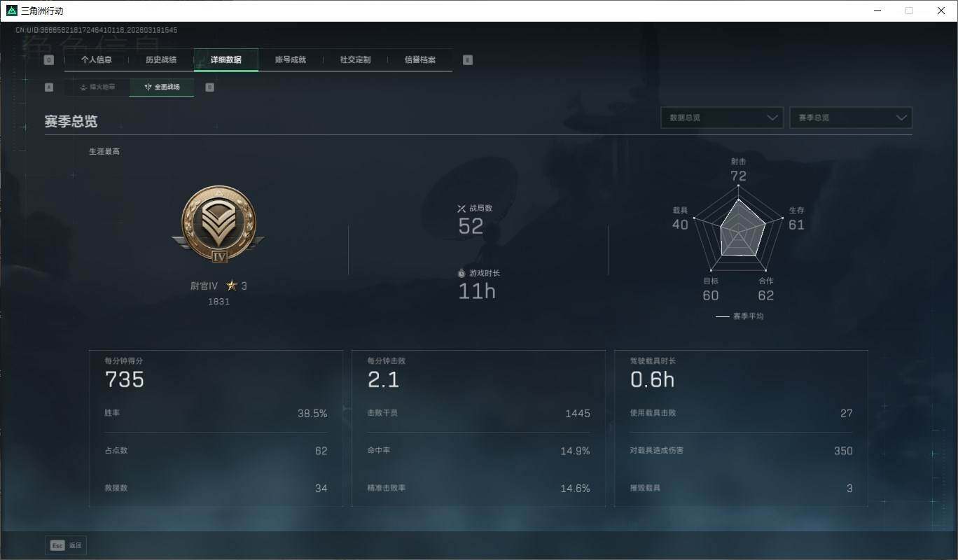
Task: Click the crossed-swords icon next to 战局数
Action: (x=461, y=208)
